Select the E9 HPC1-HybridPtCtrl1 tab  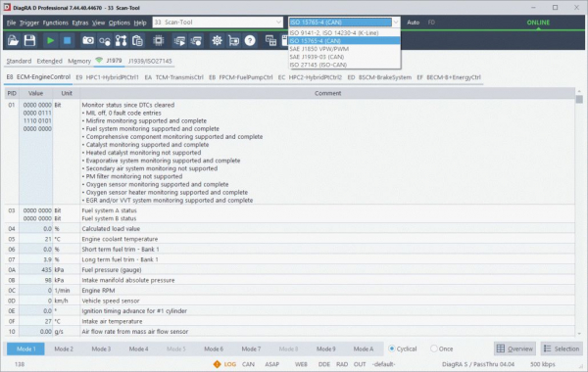tap(107, 77)
